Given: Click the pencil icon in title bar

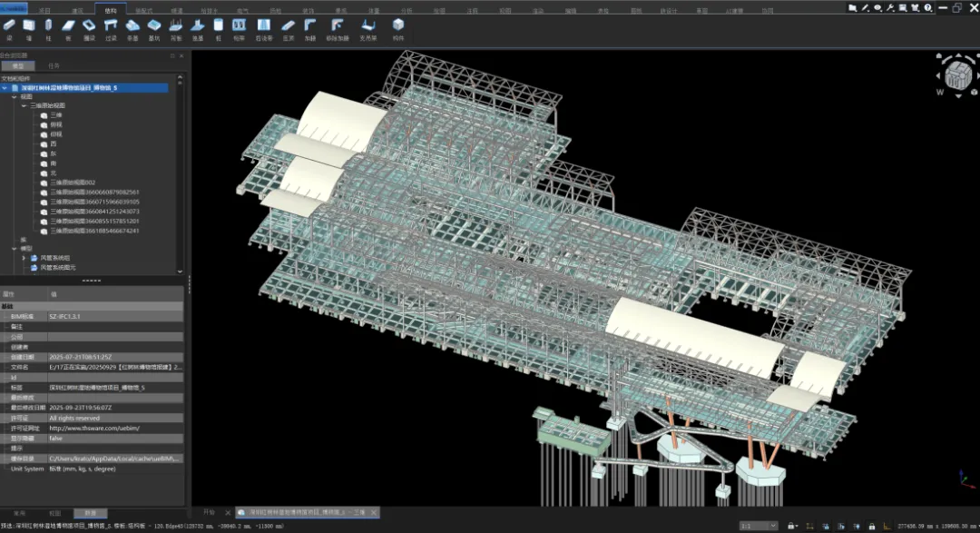Looking at the screenshot, I should [865, 8].
